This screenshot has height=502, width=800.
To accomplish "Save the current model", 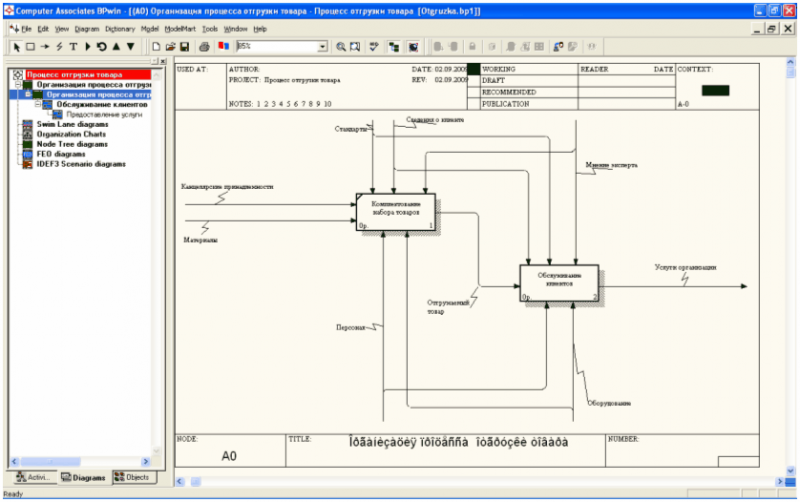I will (x=185, y=47).
